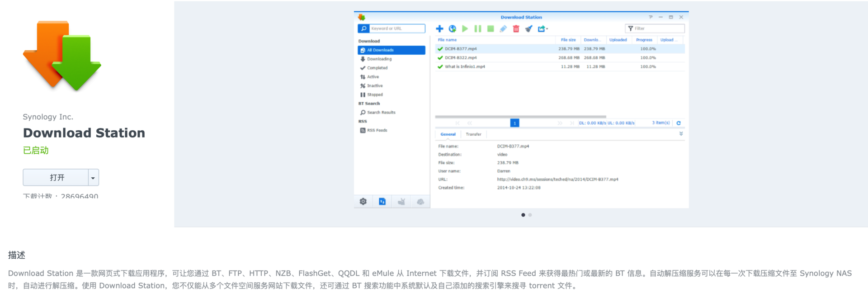The width and height of the screenshot is (868, 303).
Task: Click the green pause icon in toolbar
Action: 477,28
